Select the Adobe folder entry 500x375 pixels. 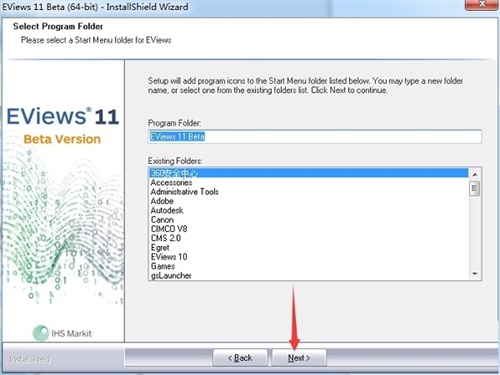click(x=308, y=201)
